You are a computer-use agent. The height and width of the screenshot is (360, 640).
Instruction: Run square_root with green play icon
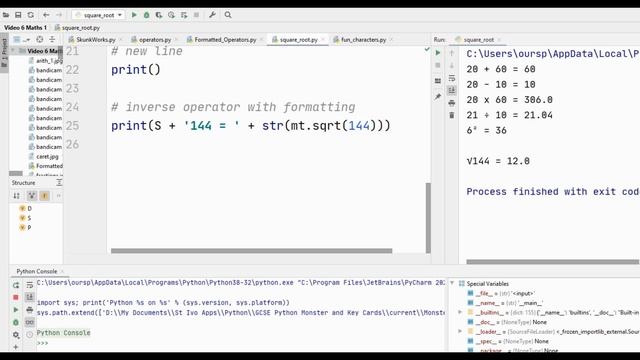click(x=134, y=15)
